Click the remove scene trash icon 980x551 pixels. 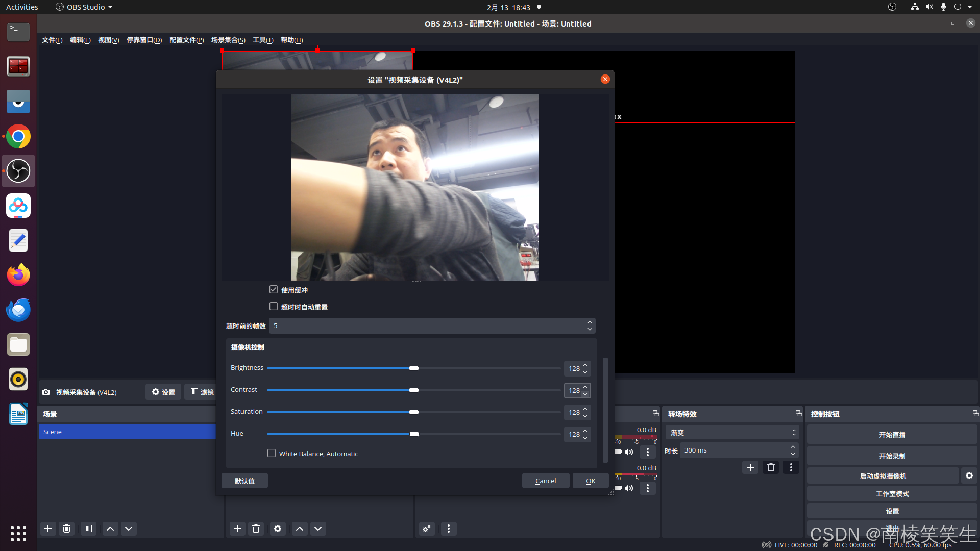coord(66,529)
